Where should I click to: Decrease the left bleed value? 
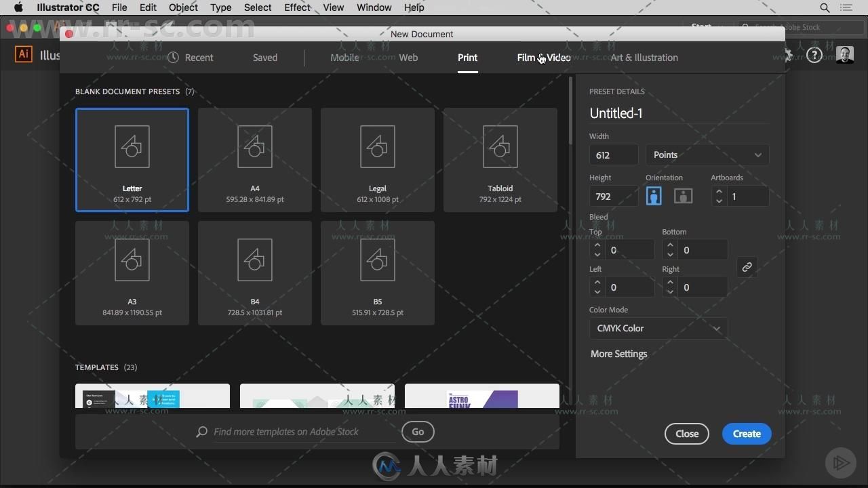[x=597, y=292]
